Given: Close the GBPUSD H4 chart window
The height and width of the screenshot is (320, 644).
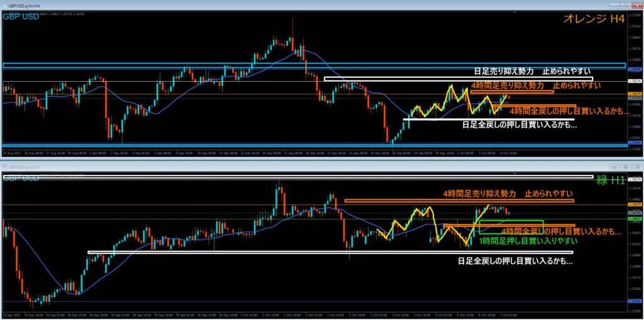Looking at the screenshot, I should 636,6.
